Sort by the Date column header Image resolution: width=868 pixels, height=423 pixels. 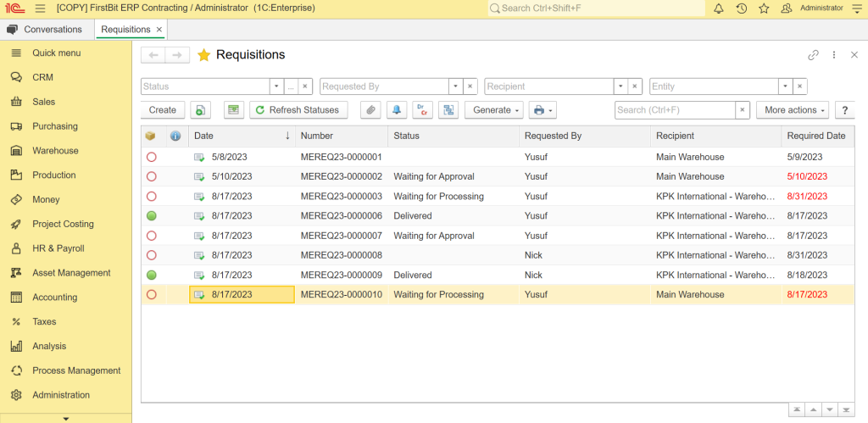[242, 136]
